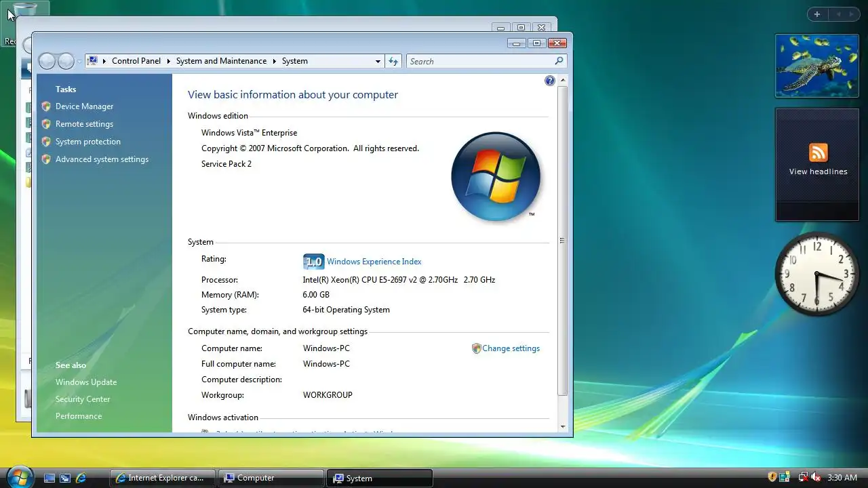Select the System breadcrumb item
Image resolution: width=868 pixels, height=488 pixels.
point(295,61)
